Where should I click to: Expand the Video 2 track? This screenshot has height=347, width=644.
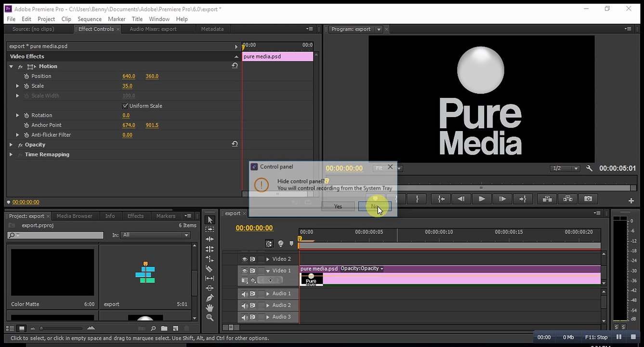point(268,259)
